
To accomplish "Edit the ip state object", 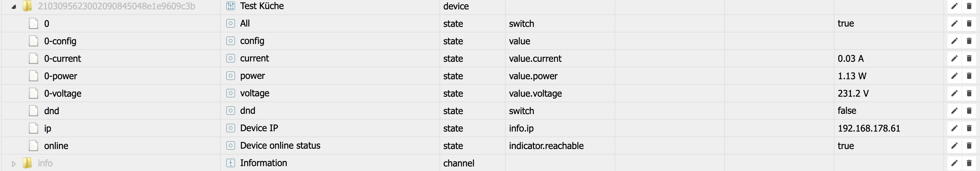I will pyautogui.click(x=954, y=128).
